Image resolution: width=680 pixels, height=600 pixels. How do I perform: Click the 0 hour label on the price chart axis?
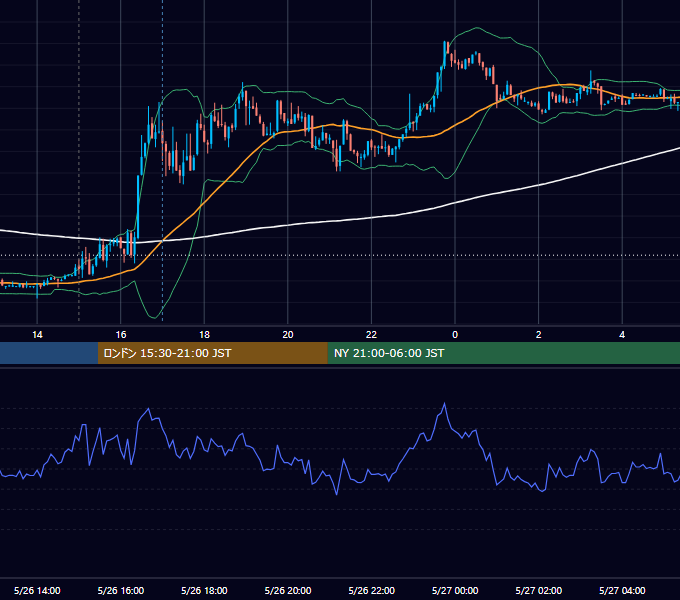pyautogui.click(x=455, y=335)
